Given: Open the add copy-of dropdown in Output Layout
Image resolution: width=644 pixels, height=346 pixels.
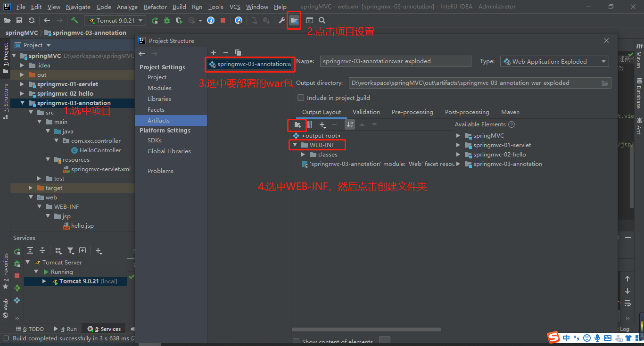Looking at the screenshot, I should point(322,124).
